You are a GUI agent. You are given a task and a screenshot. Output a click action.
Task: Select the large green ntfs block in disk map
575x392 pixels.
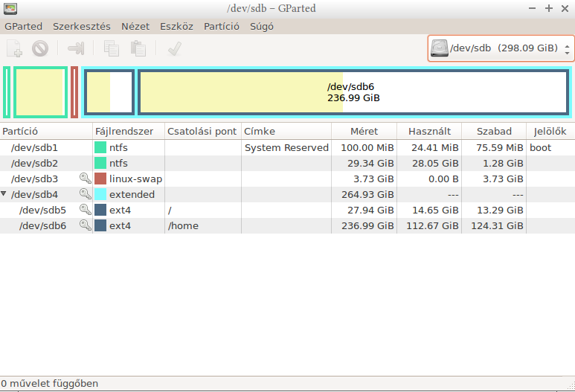point(41,92)
